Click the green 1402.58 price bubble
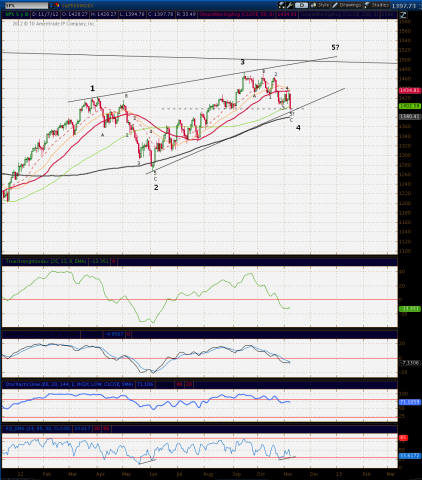Viewport: 422px width, 480px height. [x=410, y=106]
